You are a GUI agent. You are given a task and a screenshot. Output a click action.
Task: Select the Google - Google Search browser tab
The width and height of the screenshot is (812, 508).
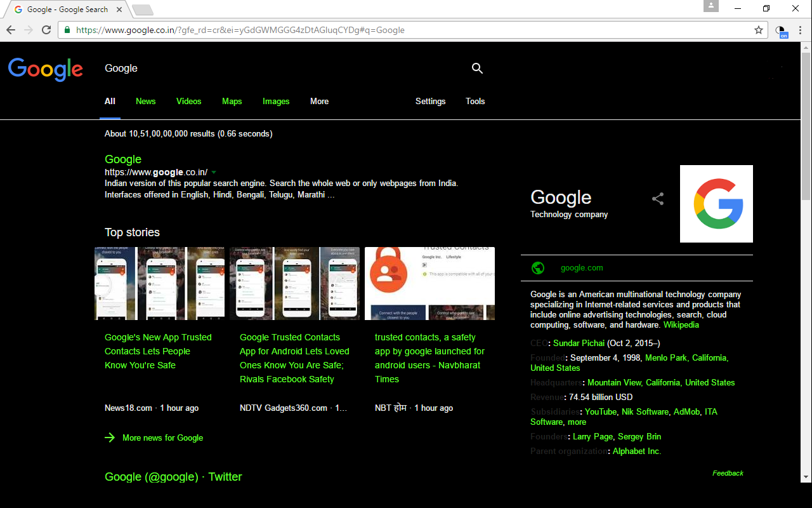tap(67, 10)
